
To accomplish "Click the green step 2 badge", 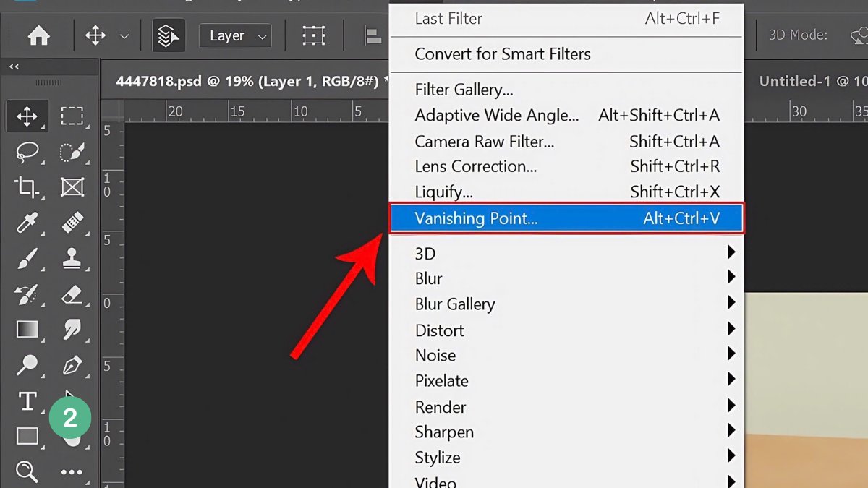I will coord(70,417).
